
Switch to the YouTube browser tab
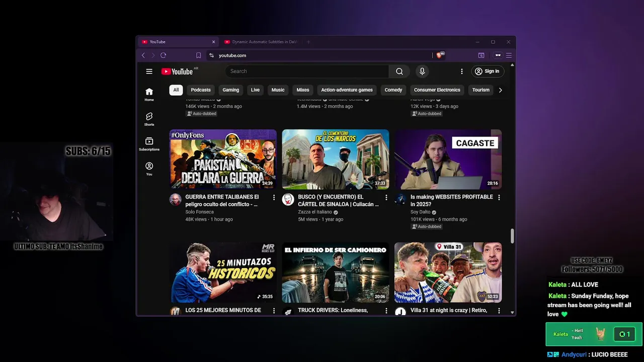(178, 42)
